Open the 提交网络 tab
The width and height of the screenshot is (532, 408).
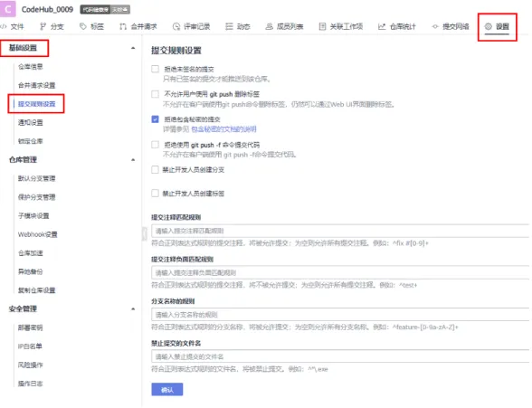point(451,26)
